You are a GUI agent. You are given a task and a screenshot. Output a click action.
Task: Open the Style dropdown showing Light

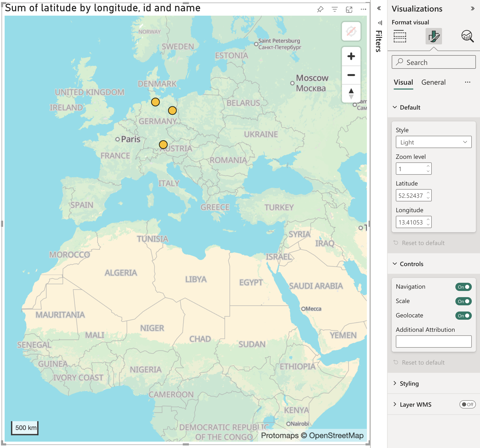click(434, 142)
